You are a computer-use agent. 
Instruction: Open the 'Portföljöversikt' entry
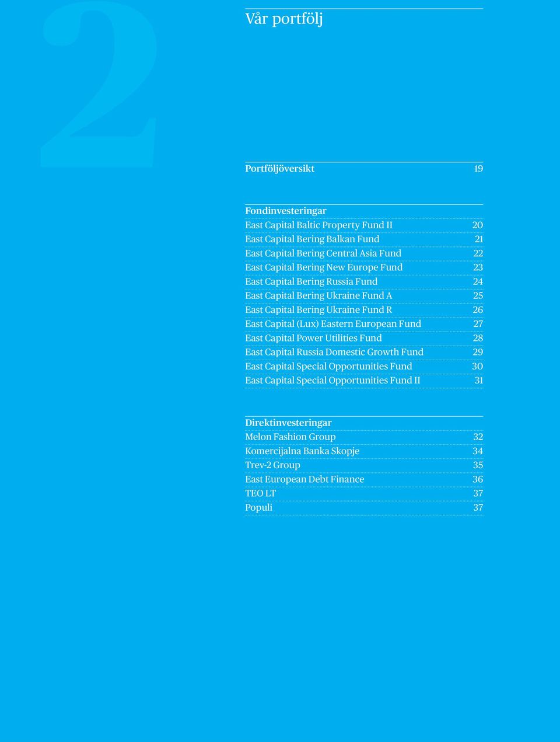point(280,169)
